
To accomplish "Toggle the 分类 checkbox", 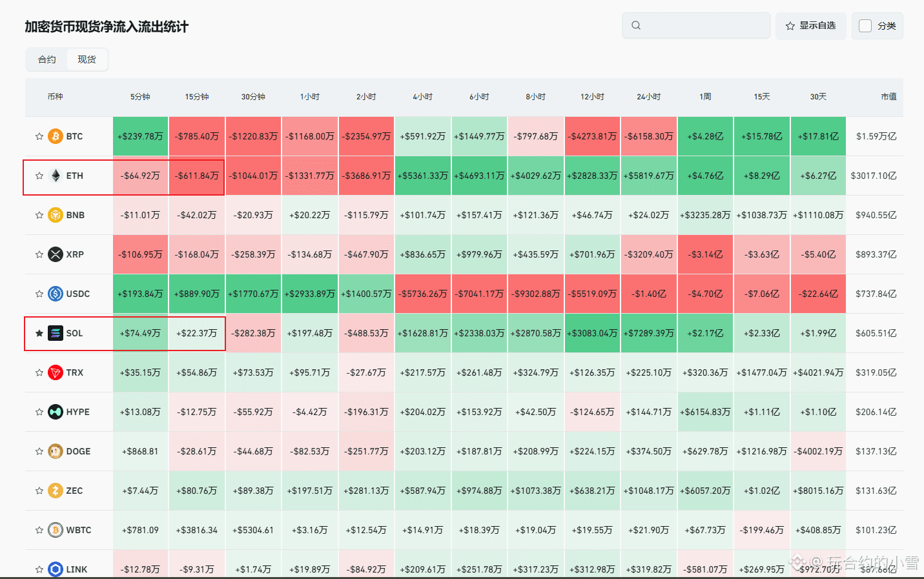I will click(x=865, y=26).
